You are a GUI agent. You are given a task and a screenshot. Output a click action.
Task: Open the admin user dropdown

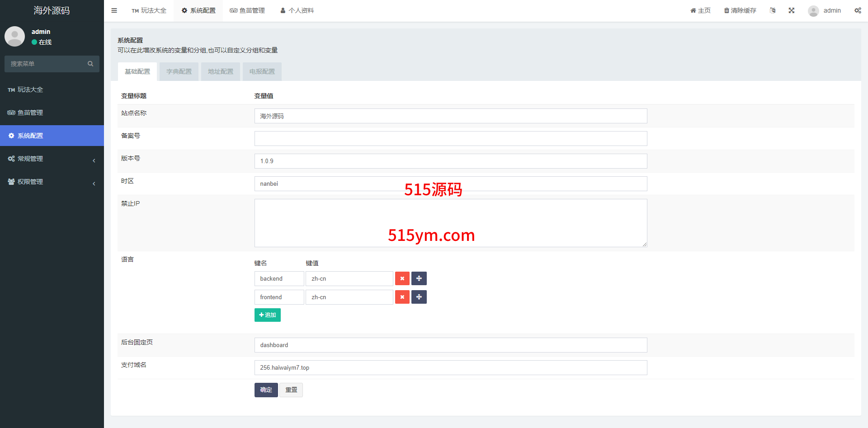[x=825, y=10]
